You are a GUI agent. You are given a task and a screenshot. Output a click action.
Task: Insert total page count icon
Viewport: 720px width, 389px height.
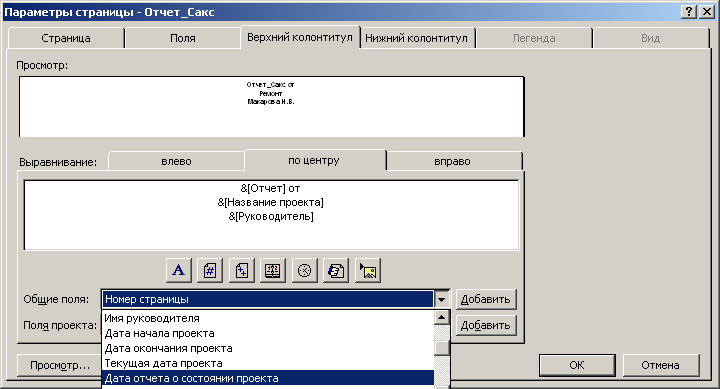pos(242,270)
